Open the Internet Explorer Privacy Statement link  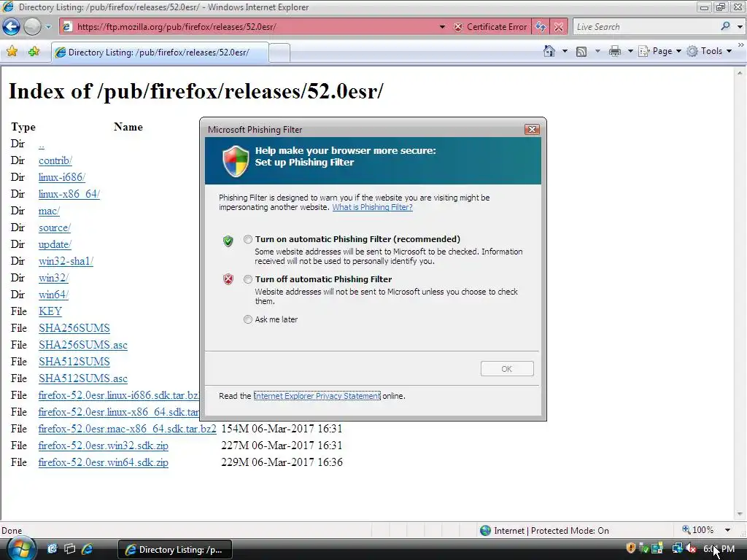tap(317, 396)
